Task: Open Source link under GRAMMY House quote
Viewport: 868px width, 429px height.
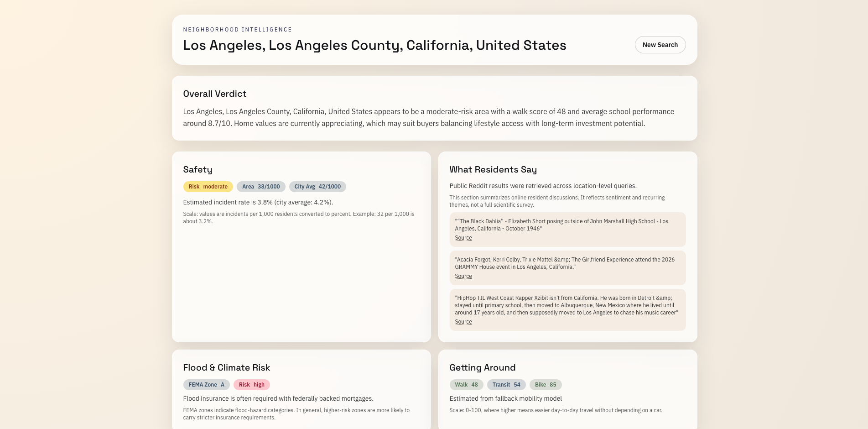Action: [x=463, y=276]
